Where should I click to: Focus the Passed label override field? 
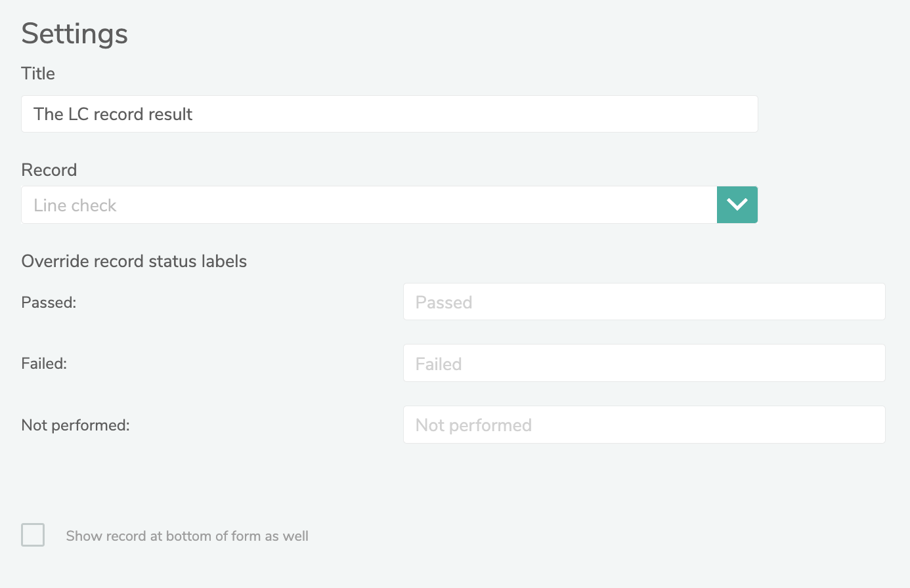click(643, 302)
